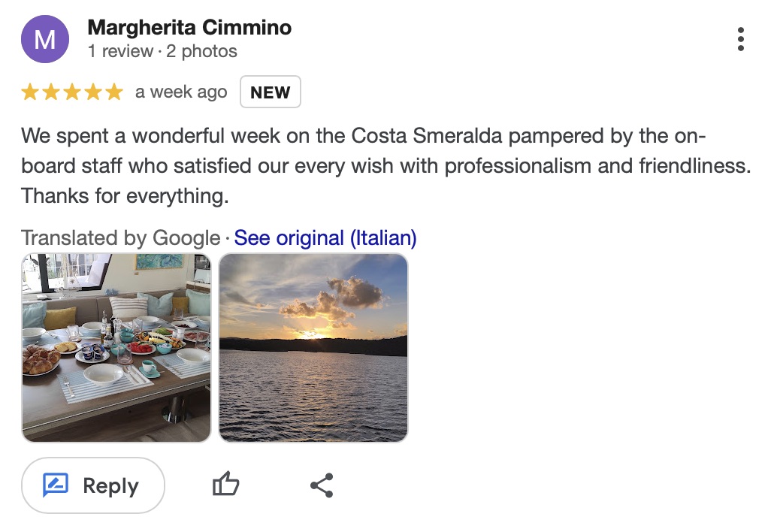Click the fifth yellow rating star
780x532 pixels.
click(113, 92)
